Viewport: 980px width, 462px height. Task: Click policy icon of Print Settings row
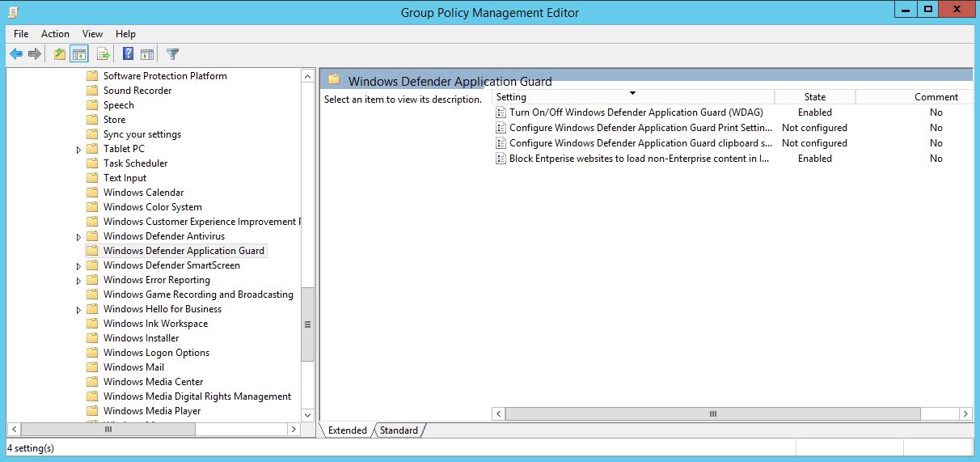click(x=501, y=128)
